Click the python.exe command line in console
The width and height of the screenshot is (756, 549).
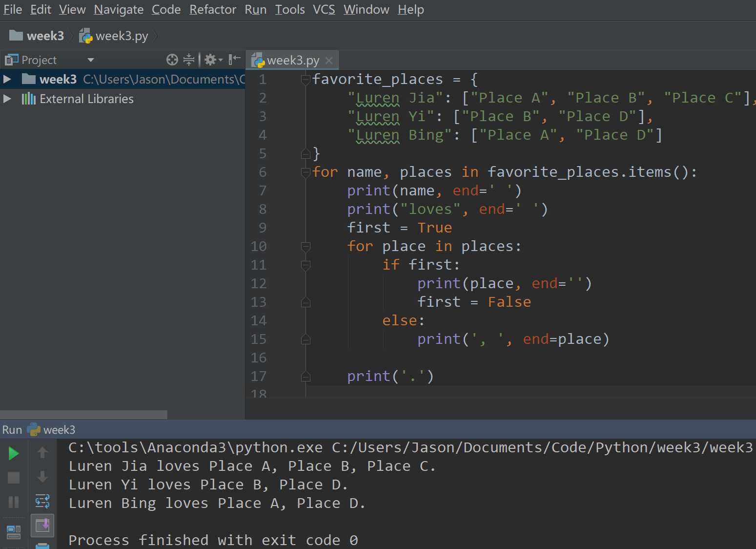[x=410, y=447]
